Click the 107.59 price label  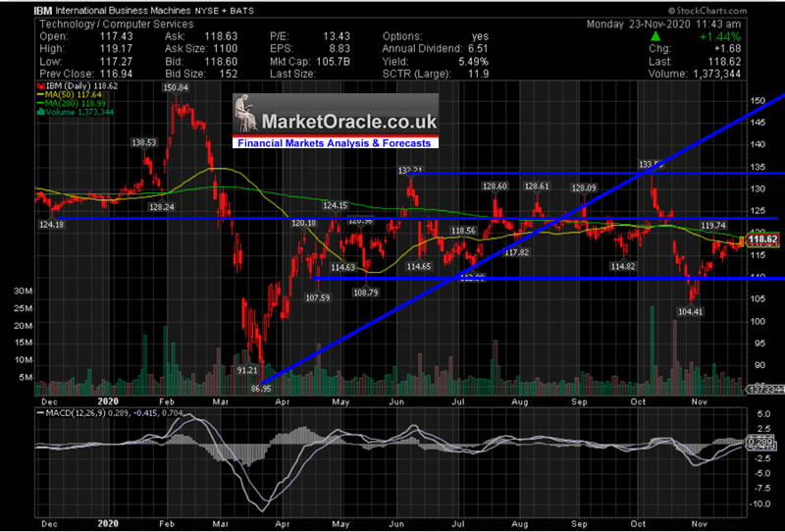[x=317, y=297]
